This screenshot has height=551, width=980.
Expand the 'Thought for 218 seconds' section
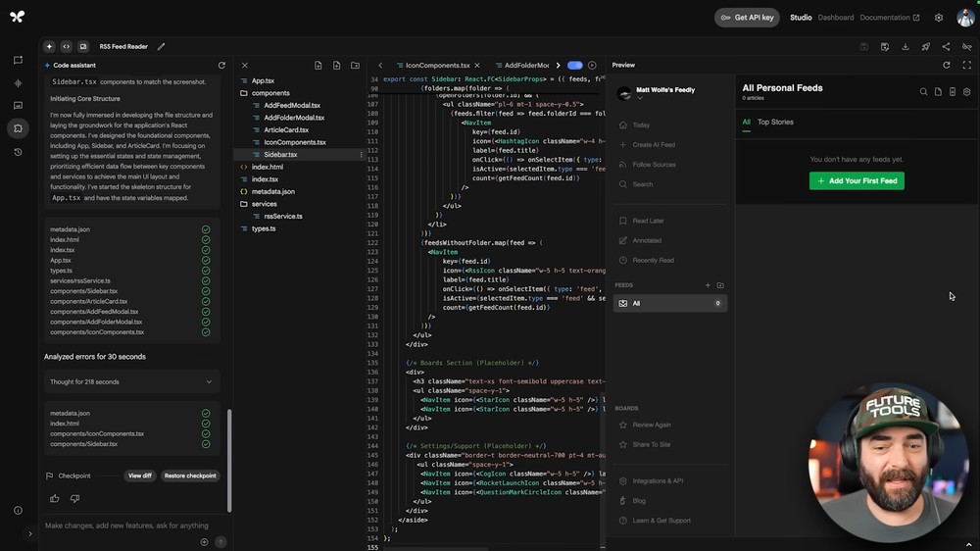click(x=132, y=381)
